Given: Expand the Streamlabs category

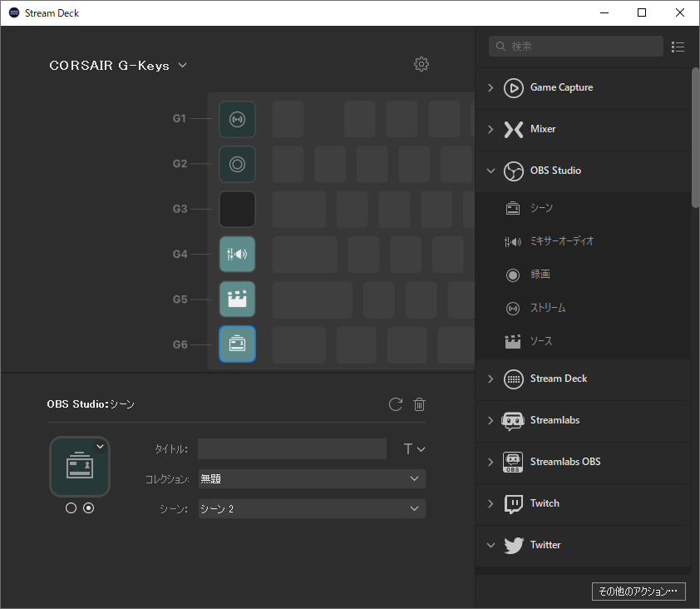Looking at the screenshot, I should [490, 421].
